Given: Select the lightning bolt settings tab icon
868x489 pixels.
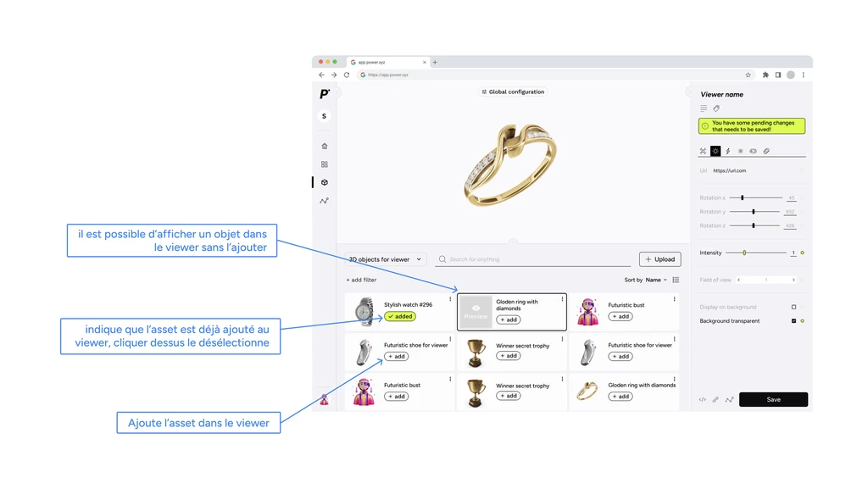Looking at the screenshot, I should 727,151.
